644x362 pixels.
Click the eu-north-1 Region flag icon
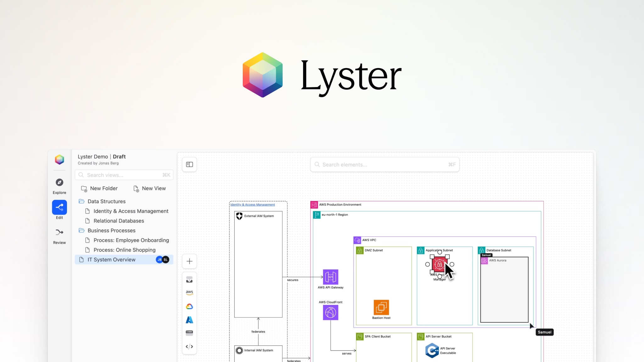[x=317, y=215]
